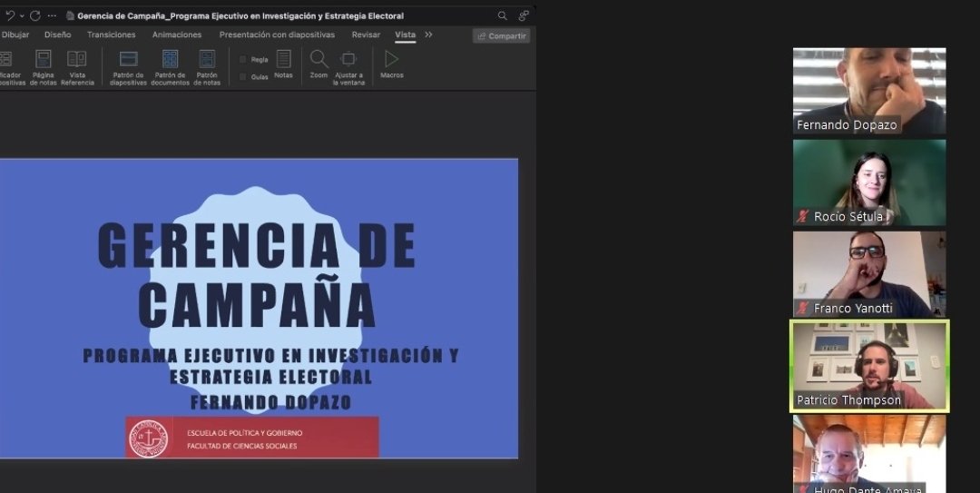
Task: Switch to the Diseño ribbon tab
Action: click(x=57, y=35)
